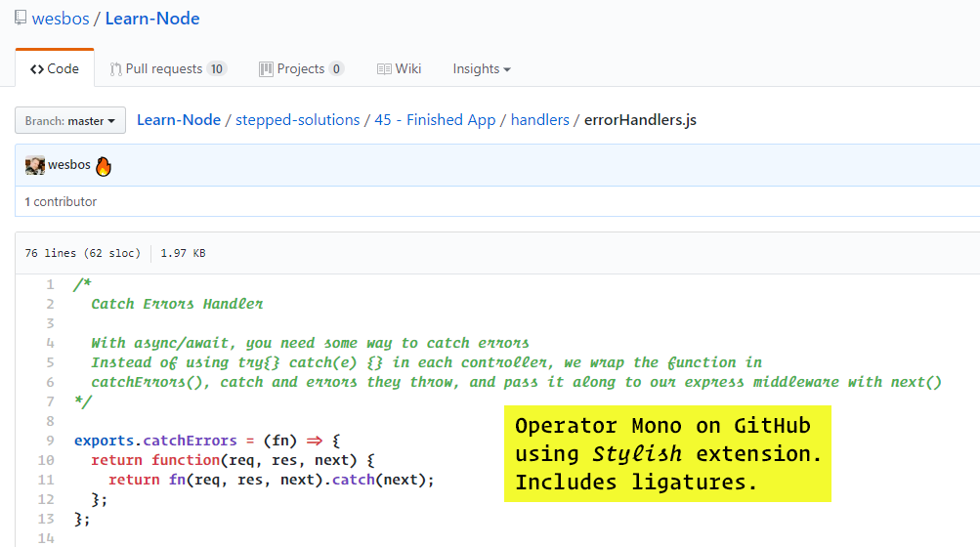Click the Projects count badge 0
This screenshot has width=980, height=547.
click(336, 68)
